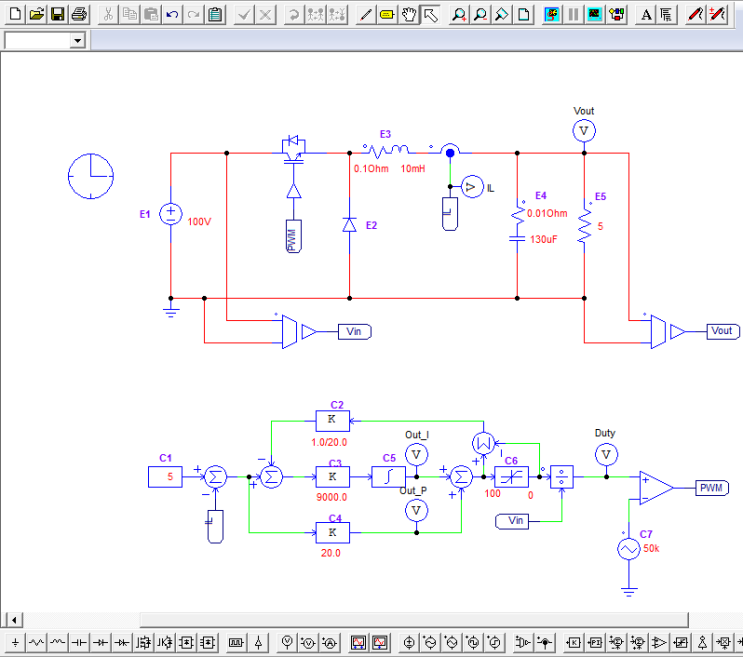Zoom out with magnifier minus
The height and width of the screenshot is (657, 743).
pyautogui.click(x=480, y=15)
